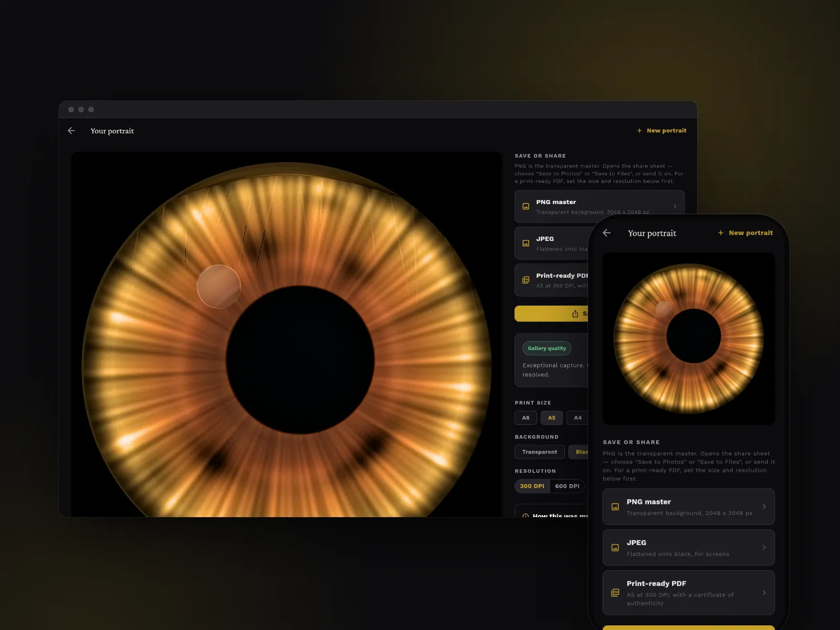Tap PNG master image icon on phone
Screen dimensions: 840x630
coord(615,507)
